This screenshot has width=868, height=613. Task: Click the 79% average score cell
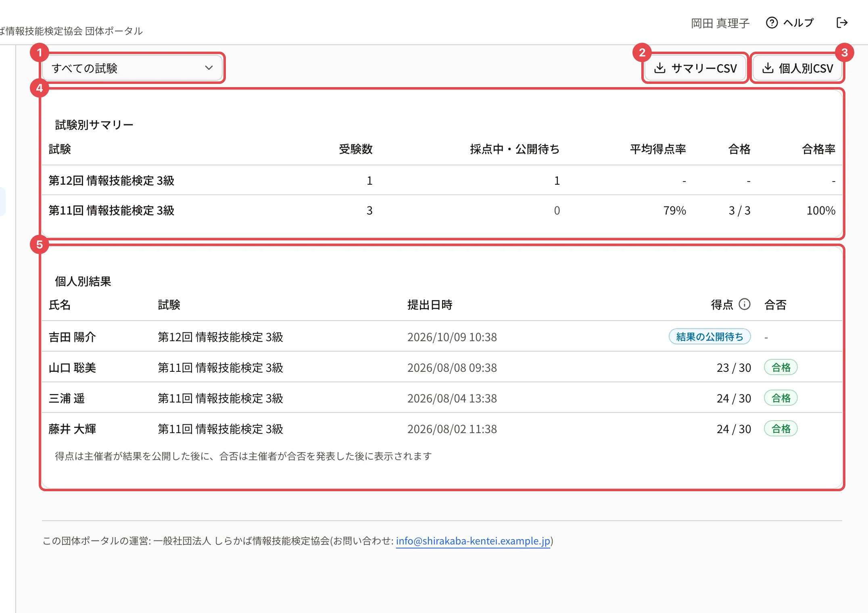(x=674, y=211)
